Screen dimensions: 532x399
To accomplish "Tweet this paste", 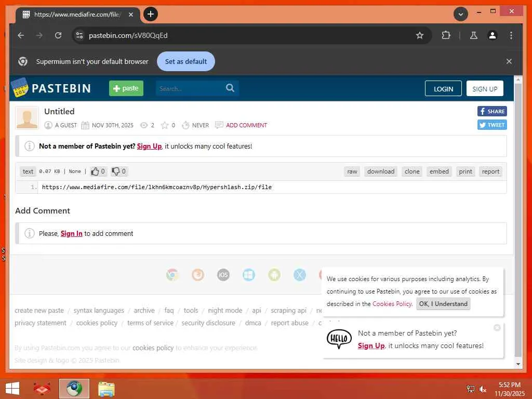I will pyautogui.click(x=492, y=125).
